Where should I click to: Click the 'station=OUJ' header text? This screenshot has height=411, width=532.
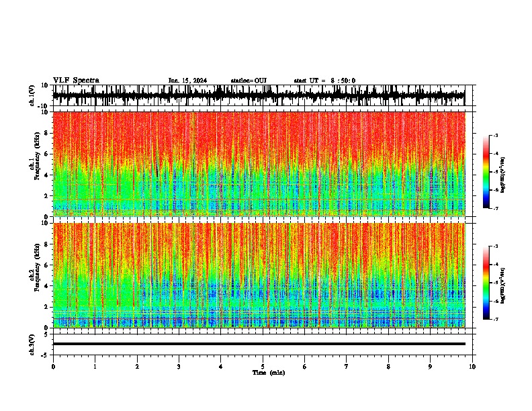(249, 81)
